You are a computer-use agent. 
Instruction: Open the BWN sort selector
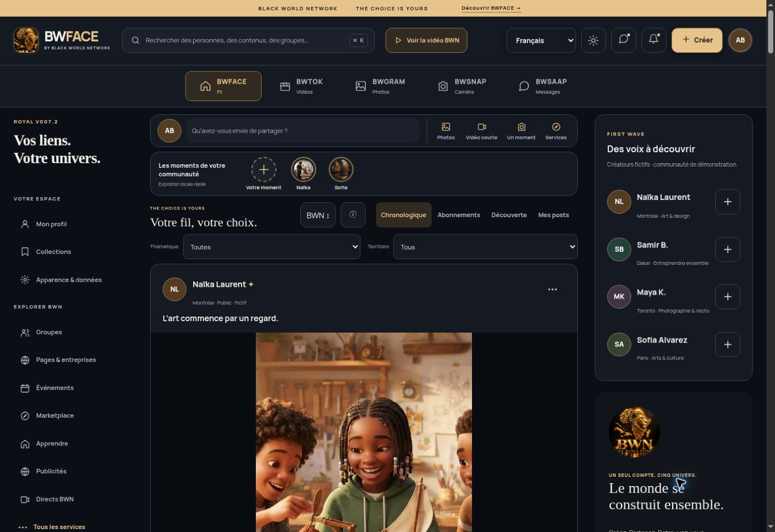[318, 215]
